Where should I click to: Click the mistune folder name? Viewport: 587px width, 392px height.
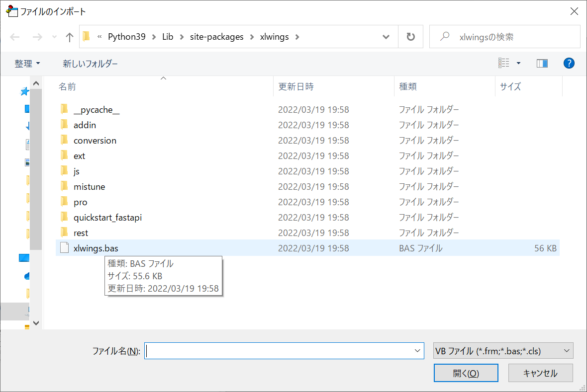coord(89,187)
